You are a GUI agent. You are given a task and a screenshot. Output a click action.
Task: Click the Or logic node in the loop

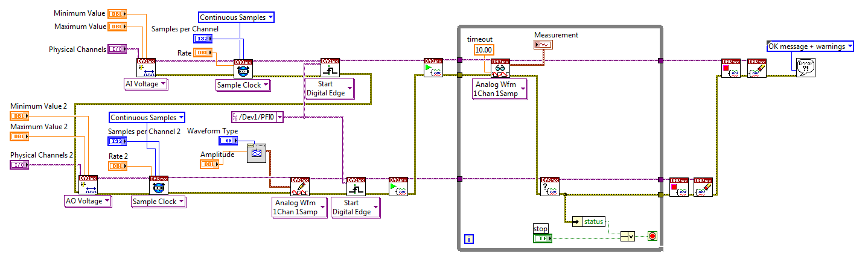tap(627, 236)
